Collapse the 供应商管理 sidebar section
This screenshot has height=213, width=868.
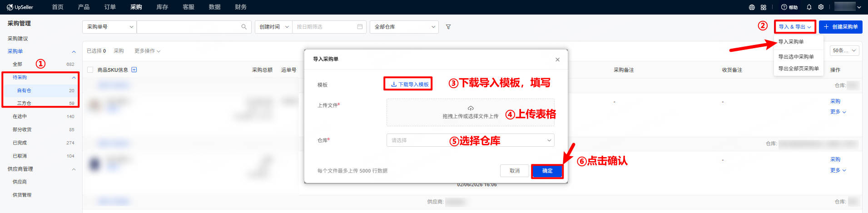tap(74, 169)
